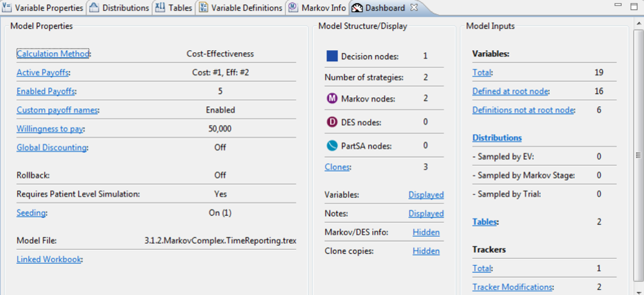Minimize the editor panel view
Screen dimensions: 644x295
[618, 6]
